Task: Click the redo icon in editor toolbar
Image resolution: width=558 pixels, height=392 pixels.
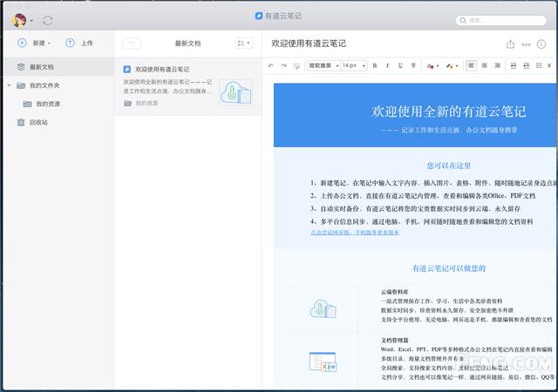Action: [283, 65]
